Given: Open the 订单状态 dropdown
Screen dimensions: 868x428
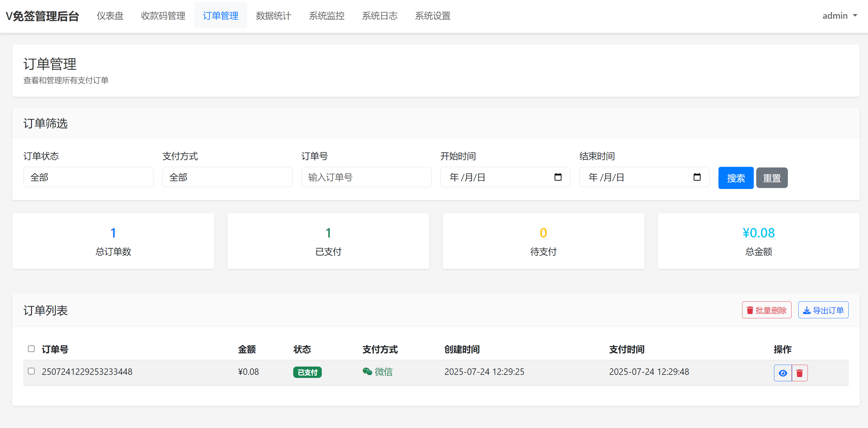Looking at the screenshot, I should (88, 177).
